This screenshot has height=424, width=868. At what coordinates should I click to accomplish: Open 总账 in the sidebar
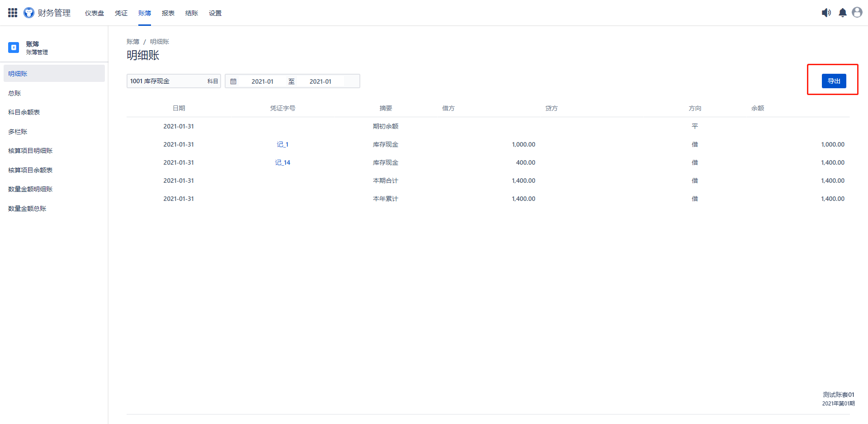(14, 93)
